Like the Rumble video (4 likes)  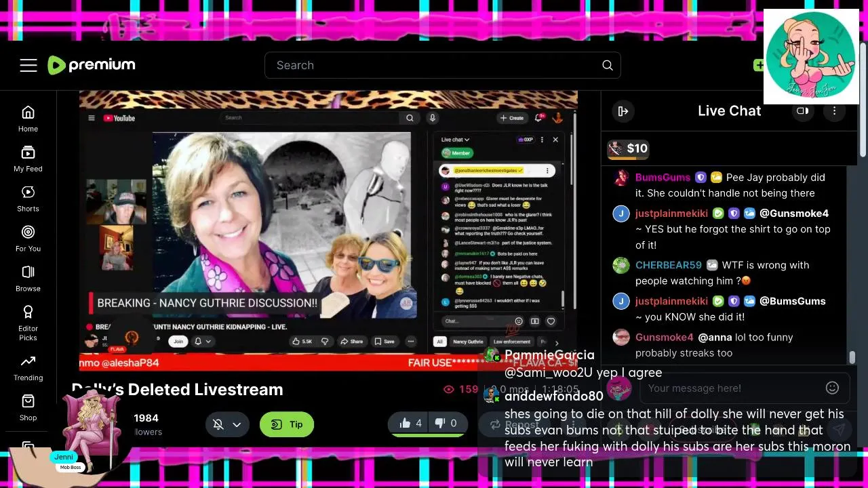click(x=410, y=423)
